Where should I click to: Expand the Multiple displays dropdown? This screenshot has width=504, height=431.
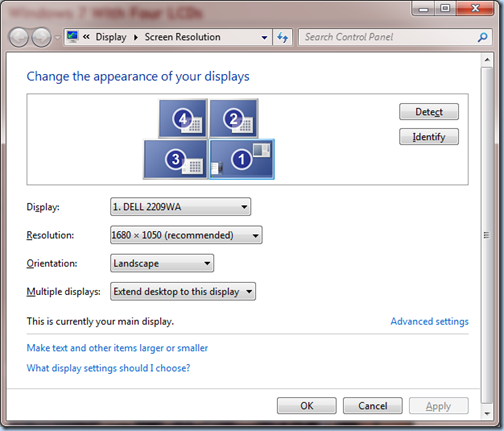[183, 292]
